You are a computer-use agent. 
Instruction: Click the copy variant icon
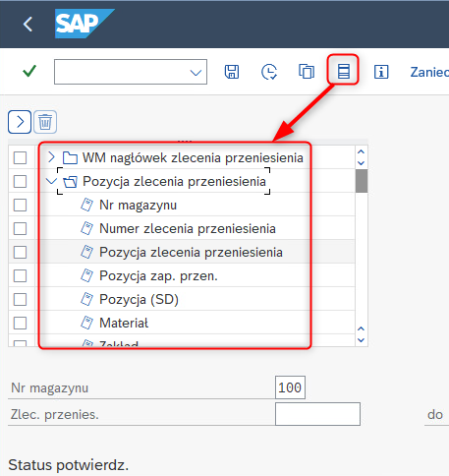307,72
